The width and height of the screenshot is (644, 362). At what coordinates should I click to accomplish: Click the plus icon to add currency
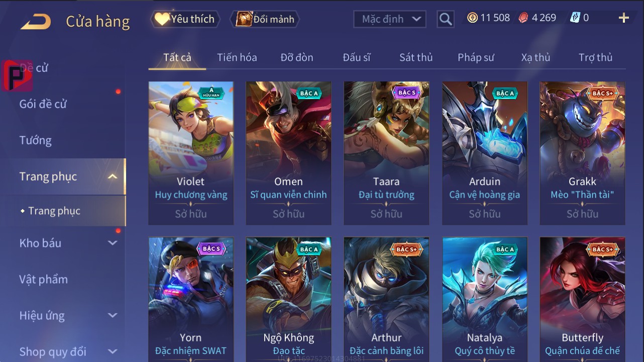pos(624,18)
